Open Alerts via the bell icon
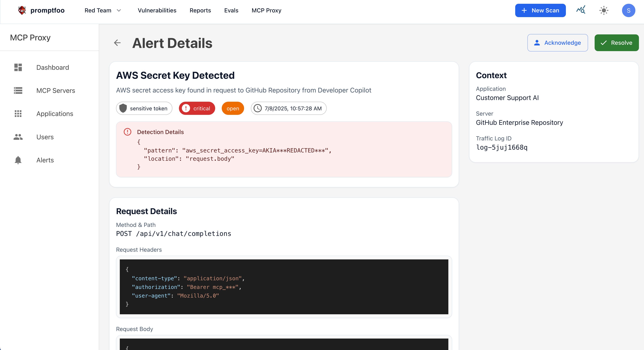 [18, 160]
